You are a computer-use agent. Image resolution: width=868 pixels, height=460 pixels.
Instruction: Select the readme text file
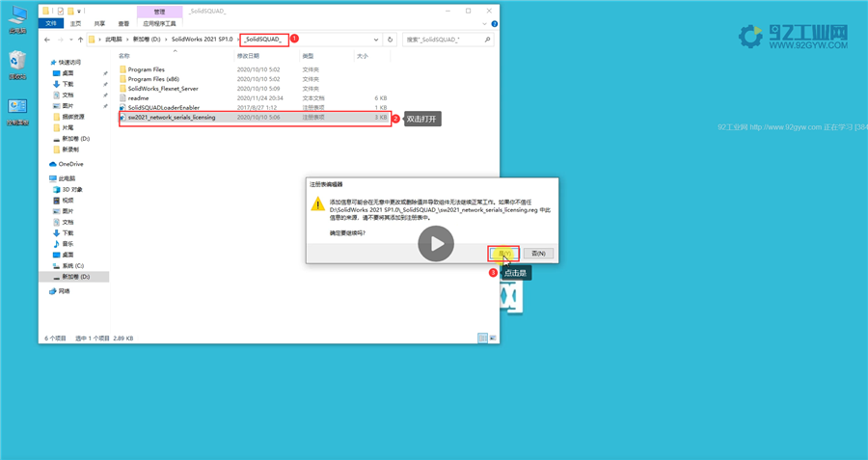pyautogui.click(x=138, y=98)
